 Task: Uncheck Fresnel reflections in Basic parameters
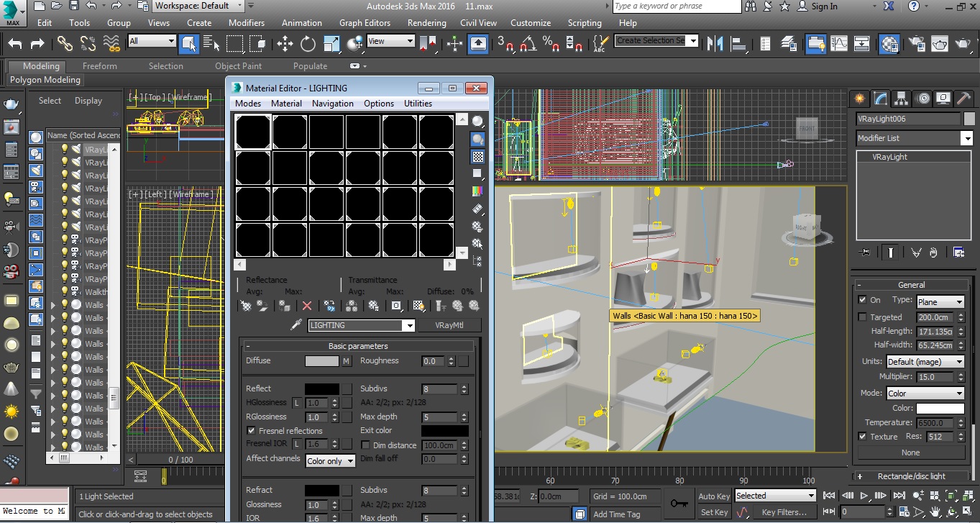pos(250,430)
